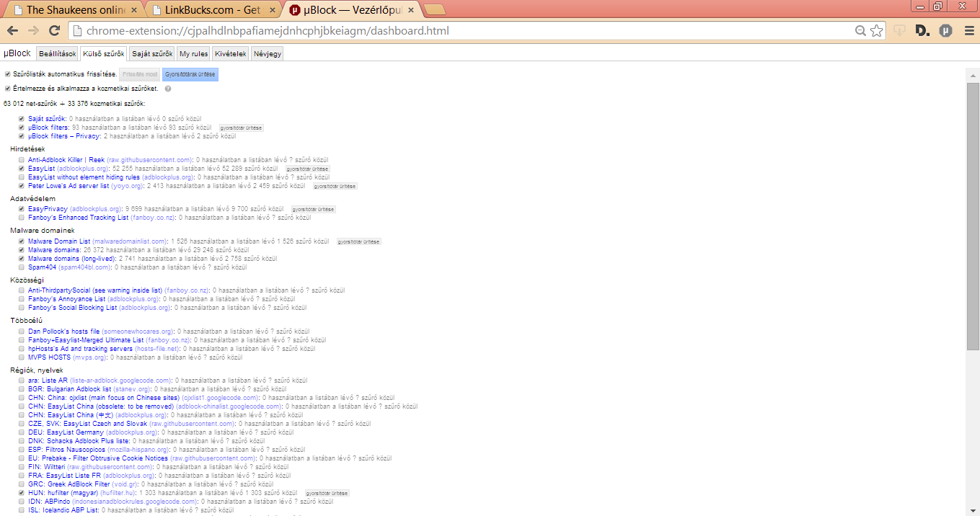Enable Dan Pollock's hosts file checkbox

pyautogui.click(x=22, y=332)
